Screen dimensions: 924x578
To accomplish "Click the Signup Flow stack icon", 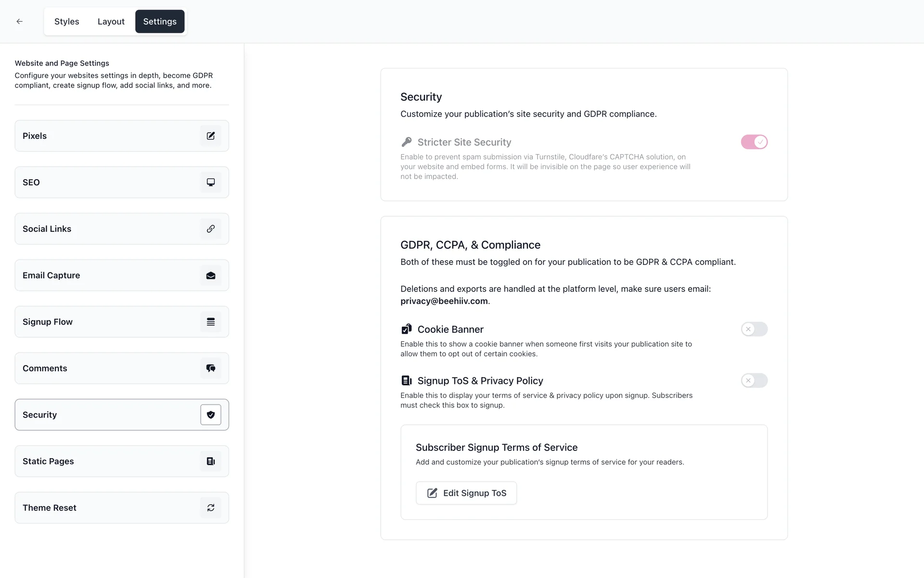I will tap(211, 322).
